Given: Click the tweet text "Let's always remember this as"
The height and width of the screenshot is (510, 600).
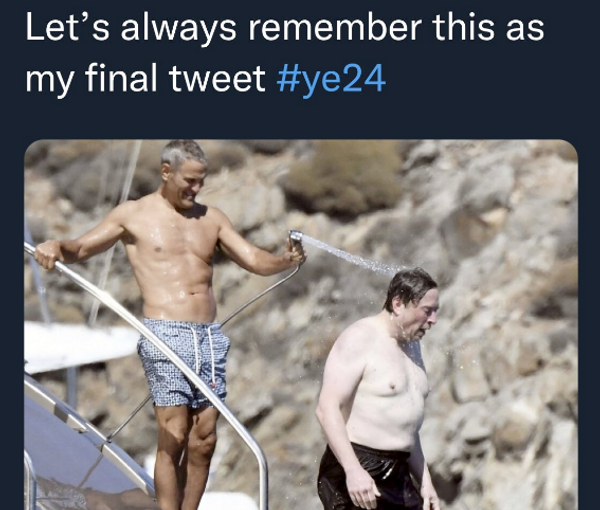Looking at the screenshot, I should point(284,28).
